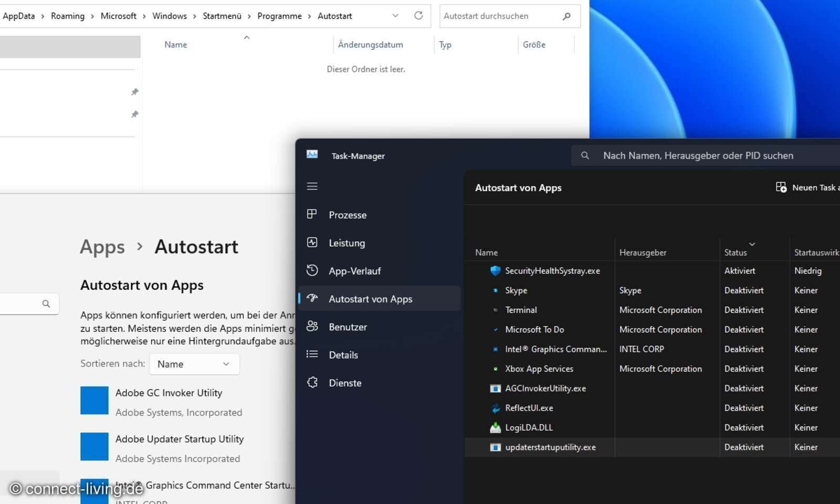Screen dimensions: 840x504
Task: Click the Task Manager search field
Action: click(x=698, y=155)
